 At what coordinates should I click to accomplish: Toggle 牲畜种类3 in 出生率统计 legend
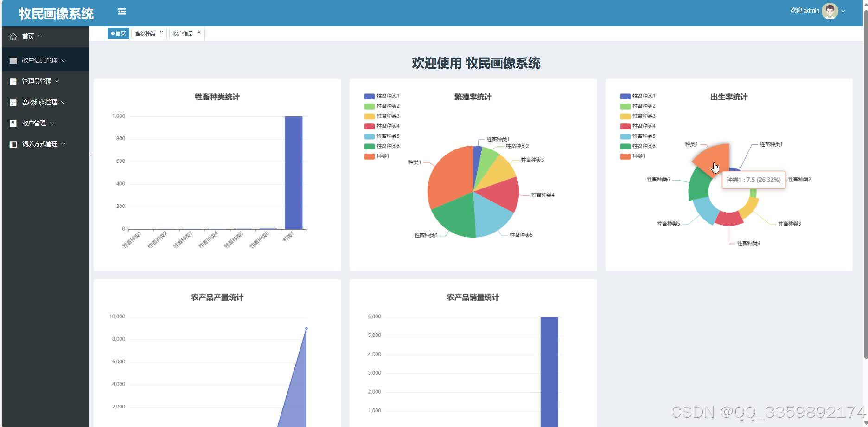pos(638,116)
